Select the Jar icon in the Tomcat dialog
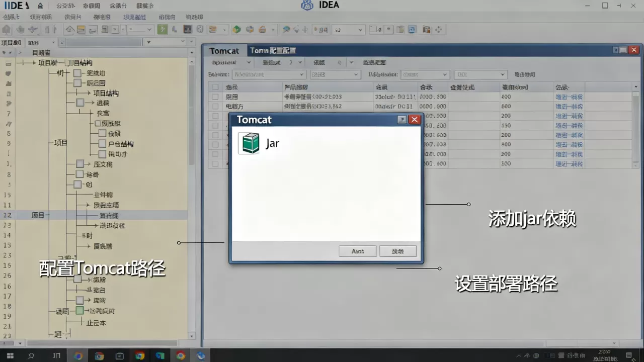Viewport: 644px width, 362px height. click(250, 143)
